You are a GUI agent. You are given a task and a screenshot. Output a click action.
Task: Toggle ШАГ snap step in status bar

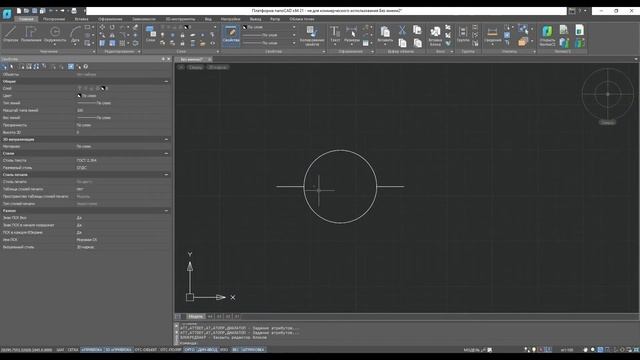point(60,350)
